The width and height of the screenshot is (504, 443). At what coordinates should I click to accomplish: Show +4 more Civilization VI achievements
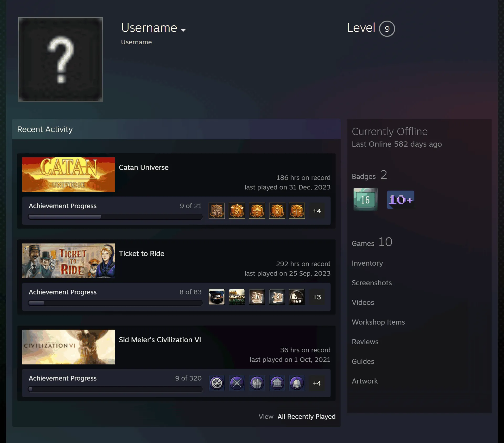click(317, 383)
